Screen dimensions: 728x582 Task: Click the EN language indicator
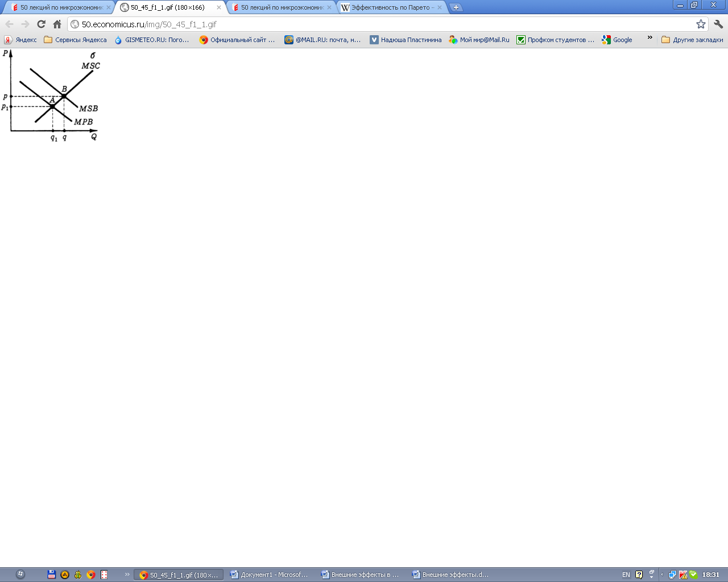[x=626, y=575]
